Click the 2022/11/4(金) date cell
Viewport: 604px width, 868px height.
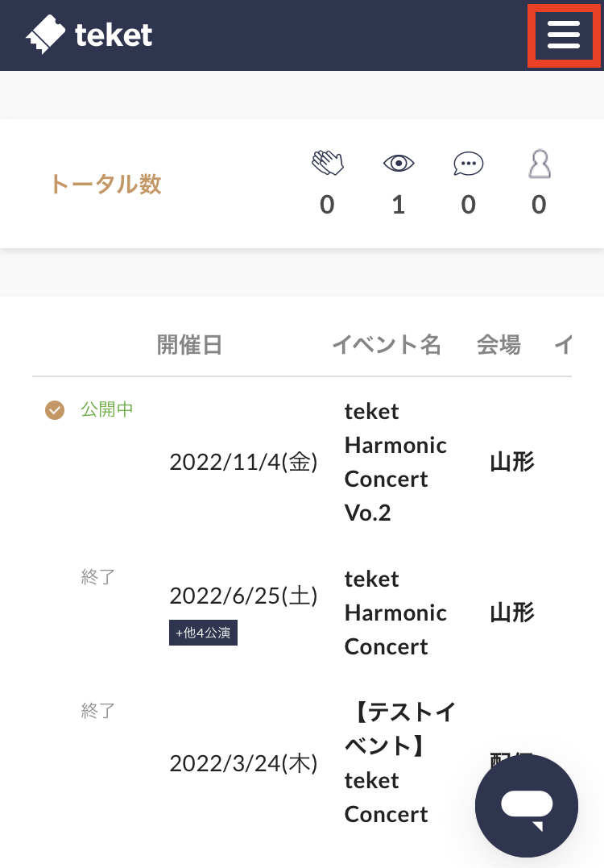click(x=243, y=463)
